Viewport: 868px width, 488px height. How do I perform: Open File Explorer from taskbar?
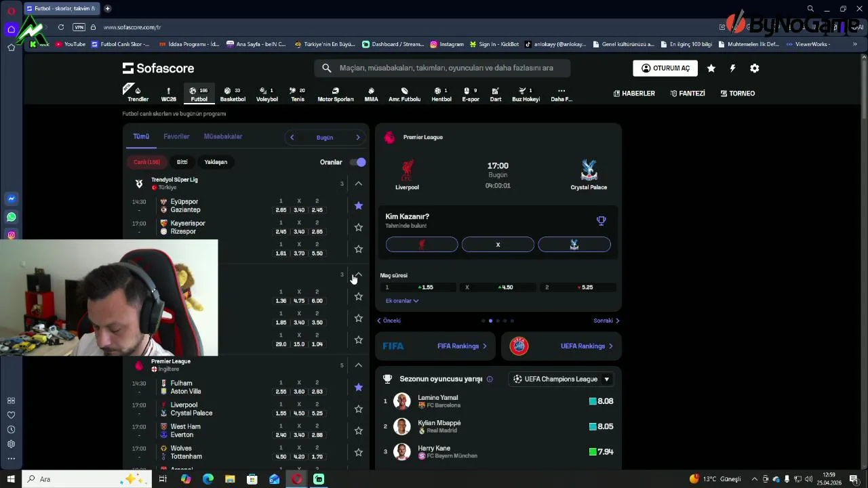(230, 479)
